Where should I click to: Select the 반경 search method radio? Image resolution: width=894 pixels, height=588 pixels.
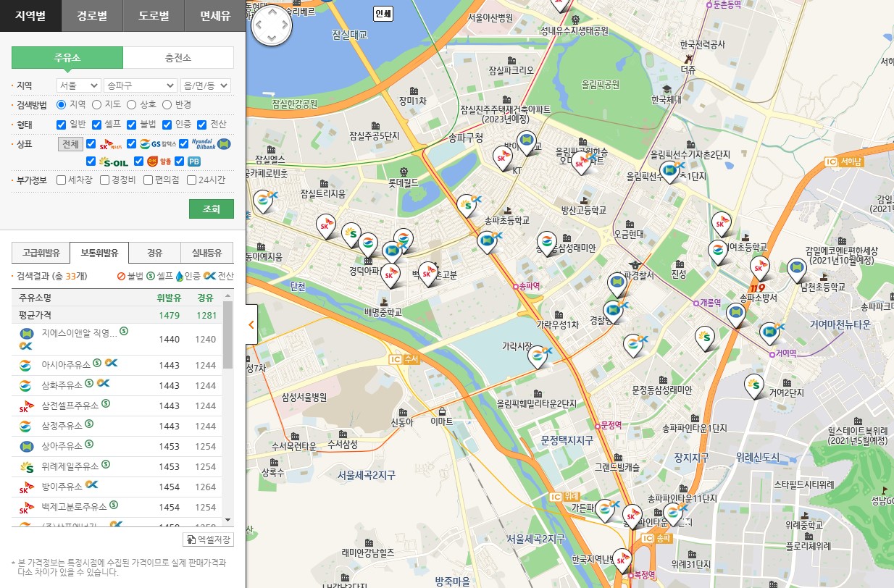pos(167,105)
